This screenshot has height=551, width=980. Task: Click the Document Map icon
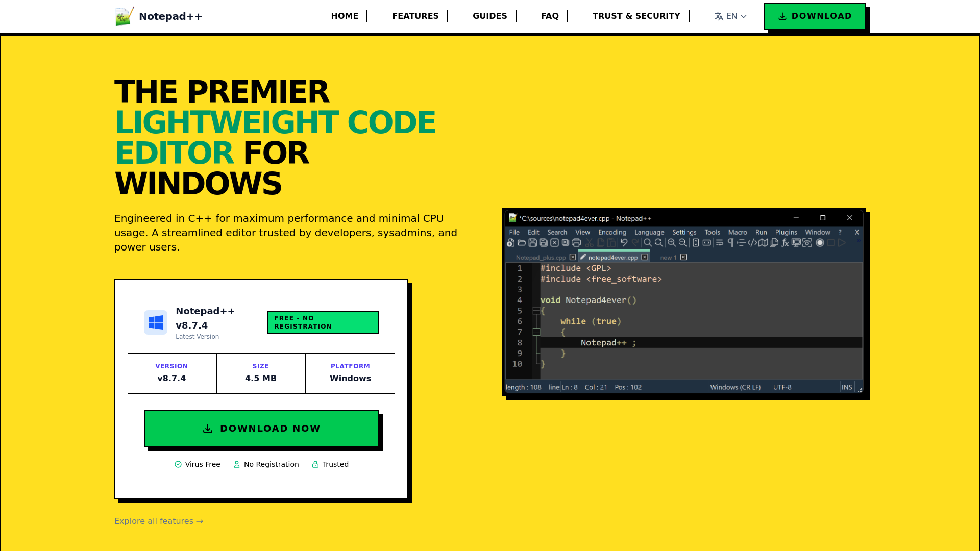click(x=763, y=243)
